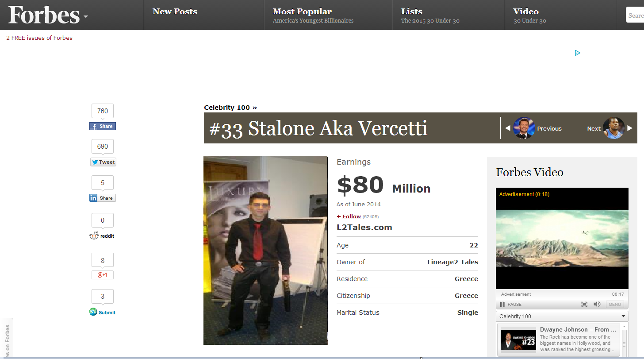This screenshot has width=644, height=359.
Task: Click the L2Tales.com text
Action: (364, 228)
